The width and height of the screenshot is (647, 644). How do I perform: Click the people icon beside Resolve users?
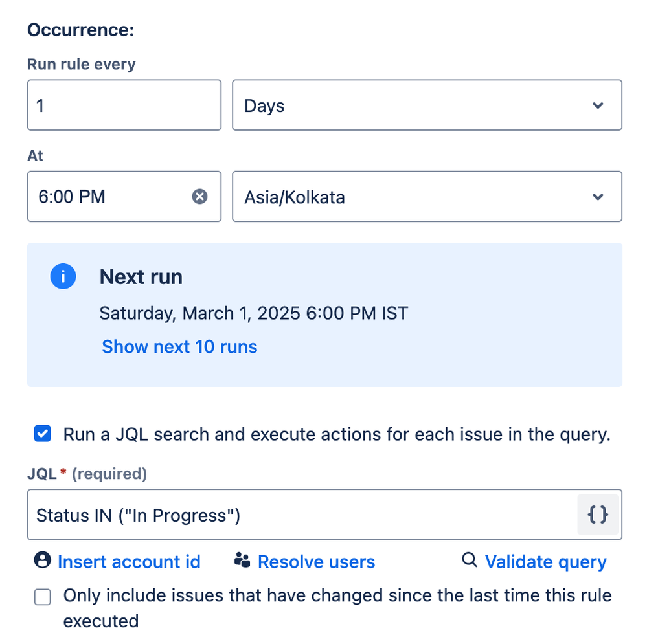tap(243, 561)
